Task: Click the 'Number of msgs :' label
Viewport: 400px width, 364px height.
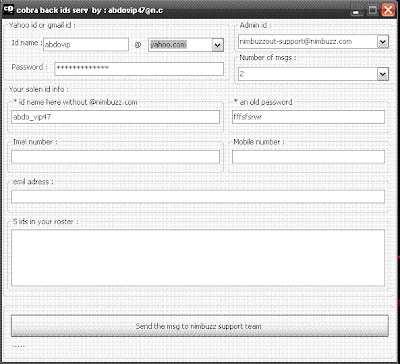Action: 268,58
